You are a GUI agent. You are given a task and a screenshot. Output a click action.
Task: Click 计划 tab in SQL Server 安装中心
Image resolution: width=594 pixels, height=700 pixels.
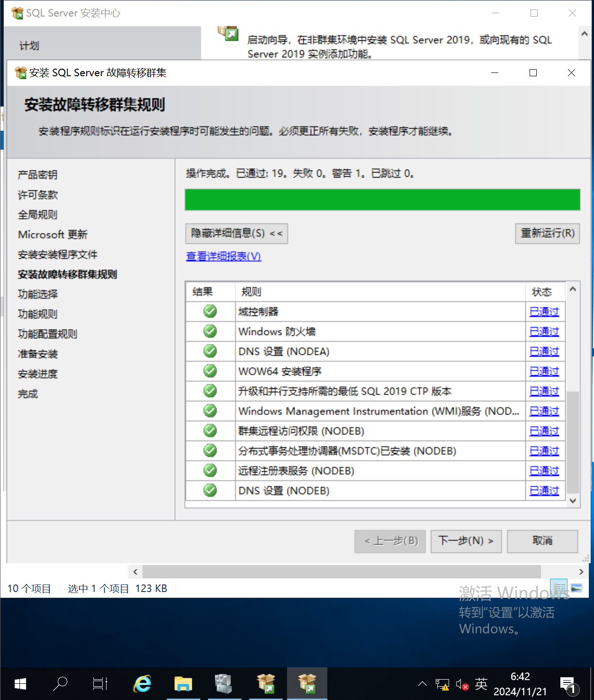(29, 46)
